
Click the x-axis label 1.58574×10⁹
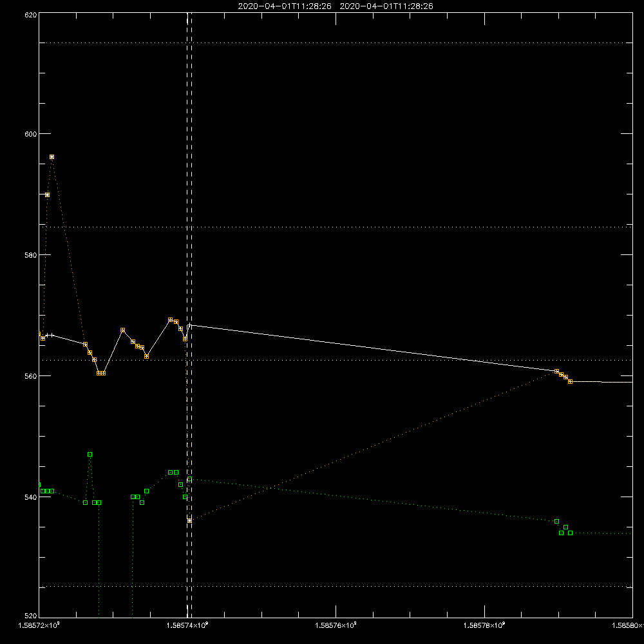(x=187, y=625)
